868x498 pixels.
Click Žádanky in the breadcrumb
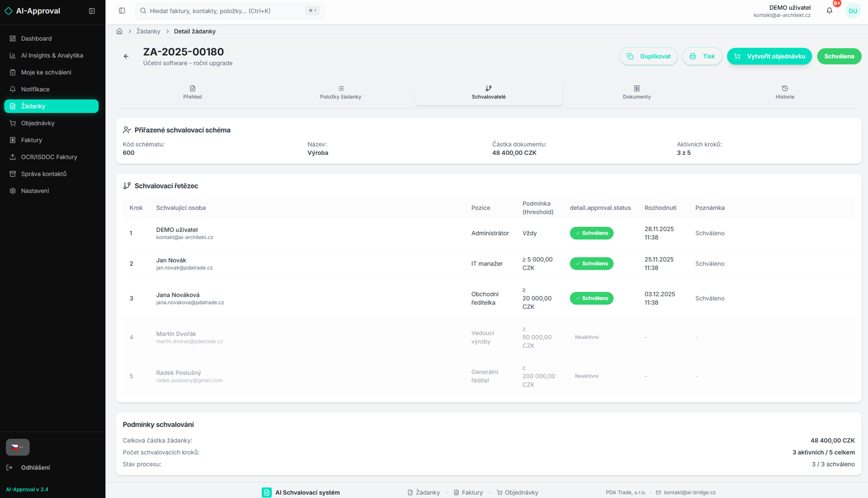pyautogui.click(x=148, y=31)
